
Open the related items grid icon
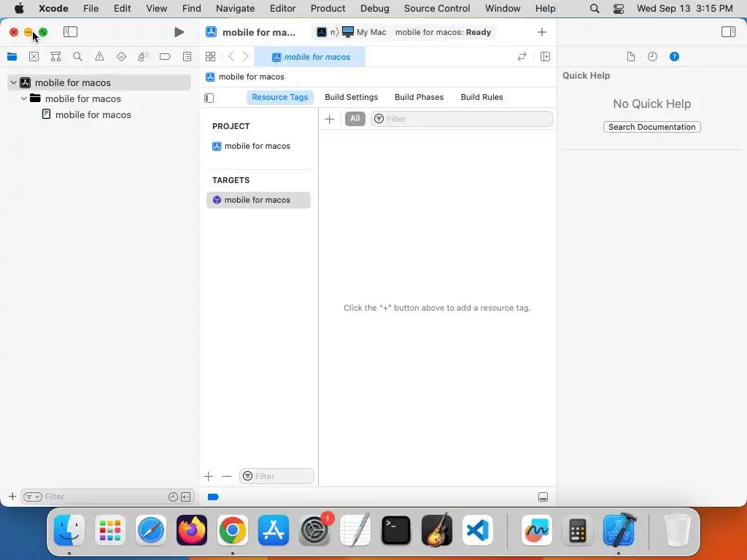coord(210,57)
